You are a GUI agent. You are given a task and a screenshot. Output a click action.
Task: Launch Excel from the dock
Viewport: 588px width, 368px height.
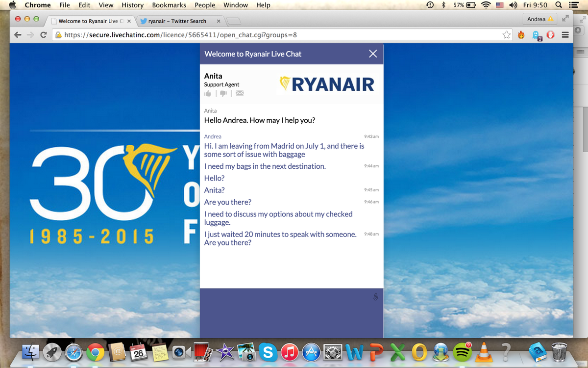[398, 351]
